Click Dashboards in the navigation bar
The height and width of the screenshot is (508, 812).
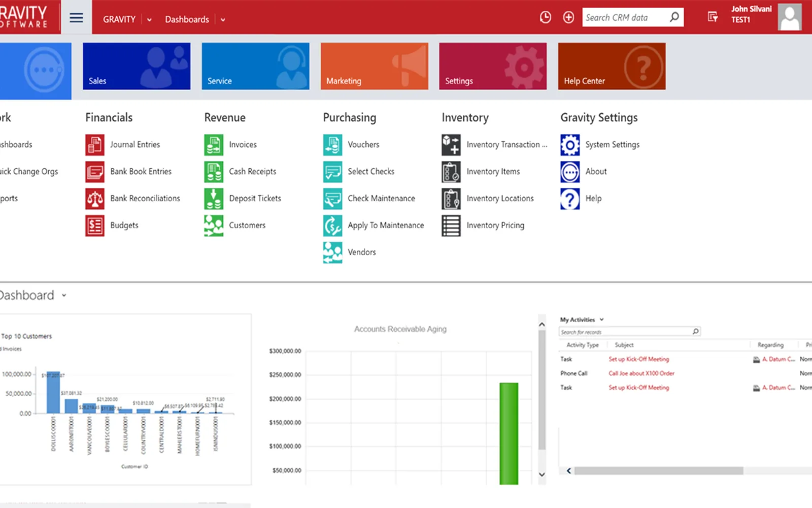(x=187, y=19)
